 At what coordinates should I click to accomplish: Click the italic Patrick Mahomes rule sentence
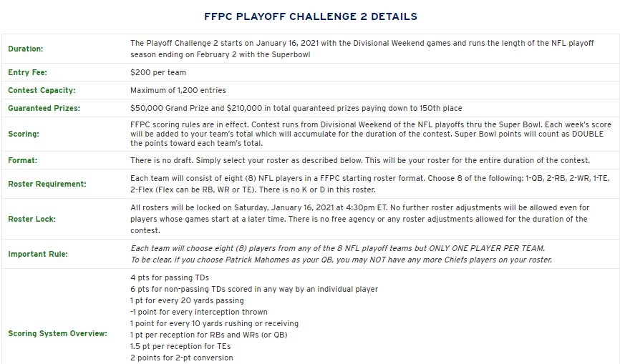click(x=341, y=260)
